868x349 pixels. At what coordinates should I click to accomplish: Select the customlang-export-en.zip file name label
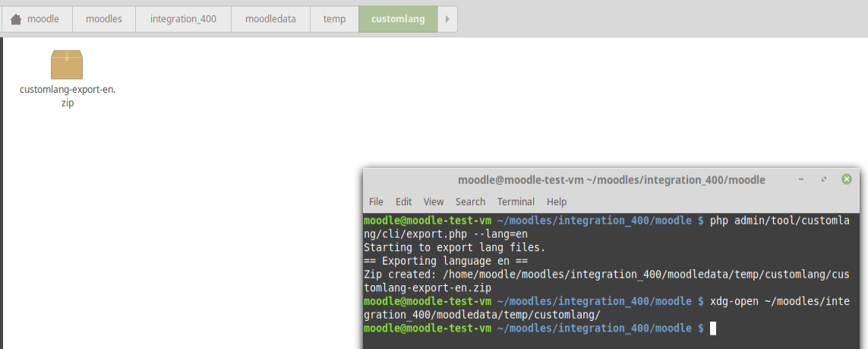point(68,96)
